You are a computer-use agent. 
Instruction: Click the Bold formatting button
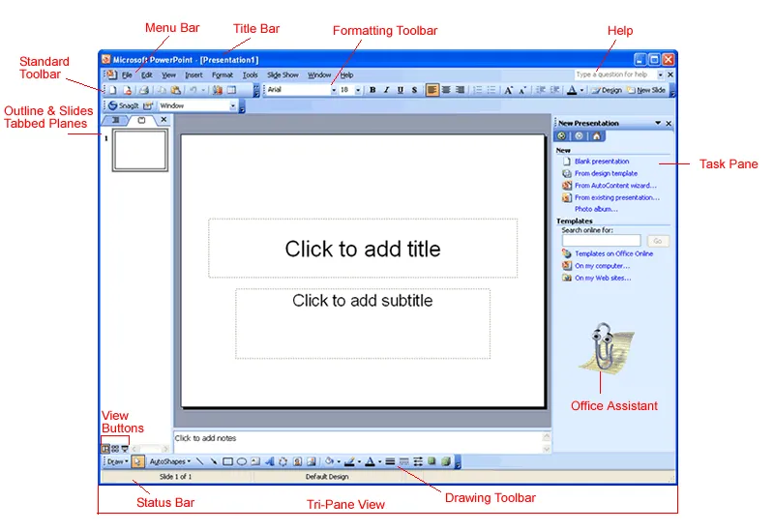[x=372, y=90]
